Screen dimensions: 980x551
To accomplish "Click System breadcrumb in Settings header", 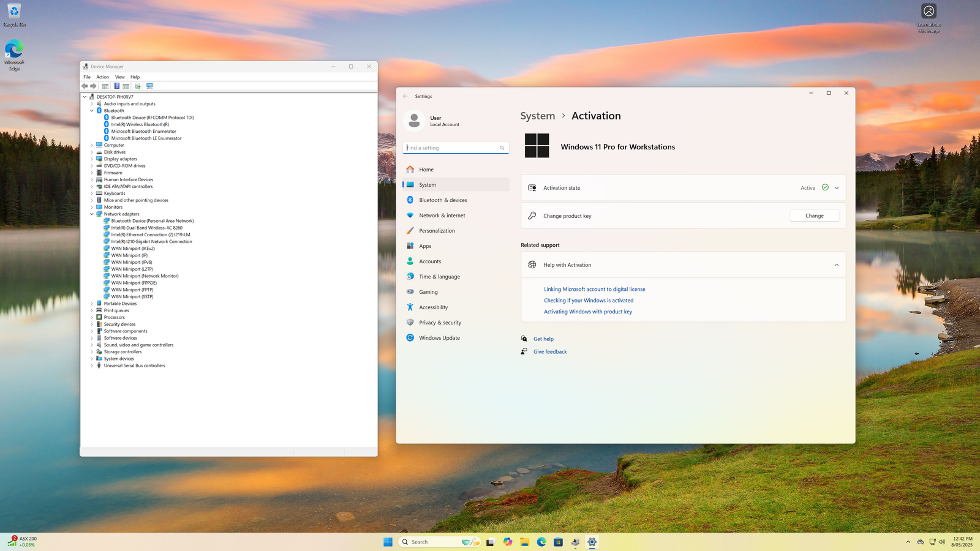I will 537,116.
